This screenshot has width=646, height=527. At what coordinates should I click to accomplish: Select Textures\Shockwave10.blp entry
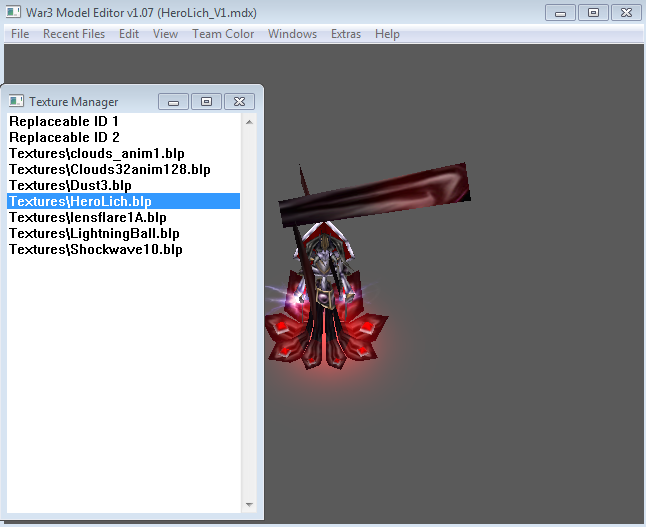(124, 249)
